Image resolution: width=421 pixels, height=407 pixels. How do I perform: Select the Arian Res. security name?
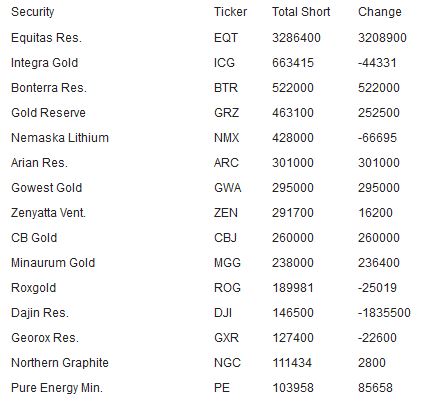(x=39, y=163)
